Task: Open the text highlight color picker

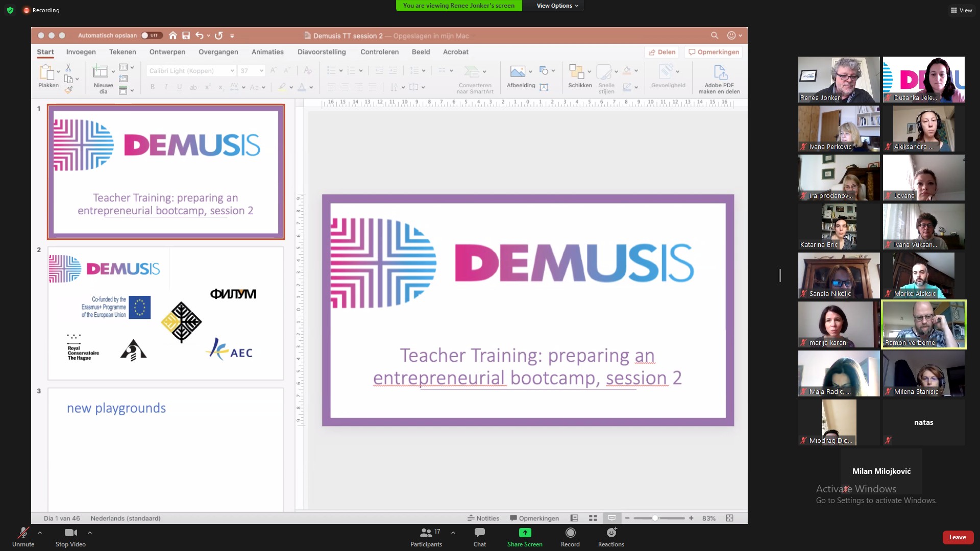Action: click(x=291, y=87)
